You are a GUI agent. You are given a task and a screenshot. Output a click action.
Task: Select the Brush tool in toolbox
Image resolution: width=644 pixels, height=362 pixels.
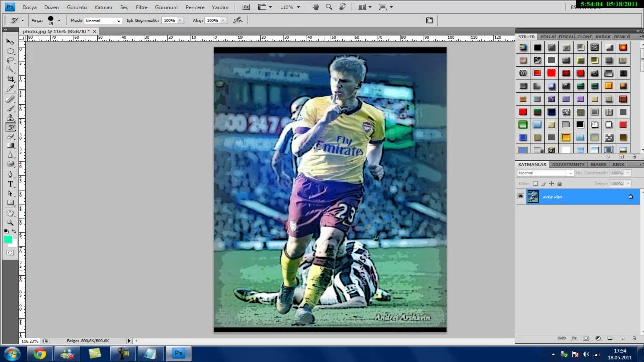click(10, 108)
